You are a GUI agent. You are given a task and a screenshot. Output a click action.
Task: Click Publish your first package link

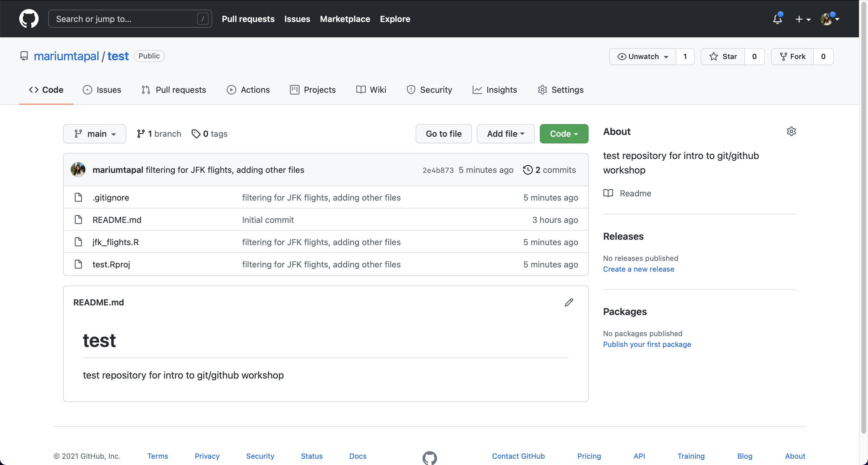(647, 344)
